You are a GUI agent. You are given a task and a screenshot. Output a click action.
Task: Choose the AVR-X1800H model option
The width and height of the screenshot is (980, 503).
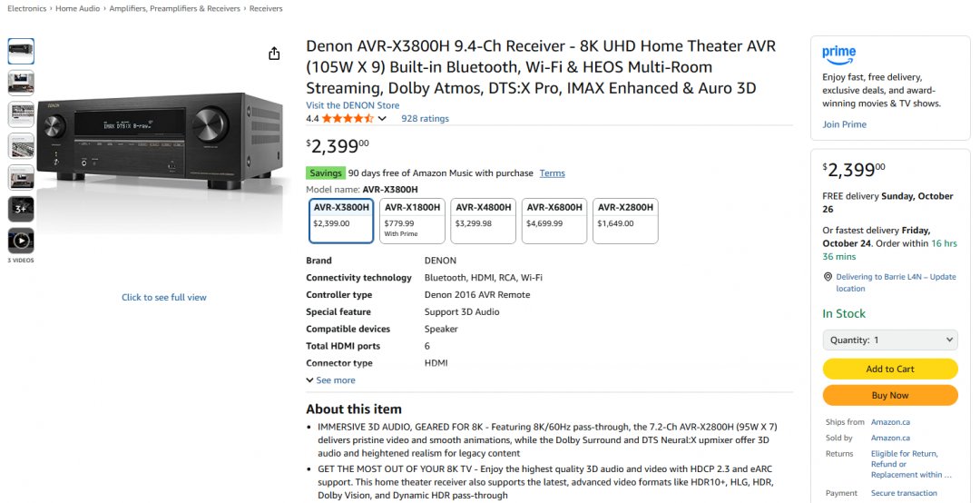click(412, 221)
